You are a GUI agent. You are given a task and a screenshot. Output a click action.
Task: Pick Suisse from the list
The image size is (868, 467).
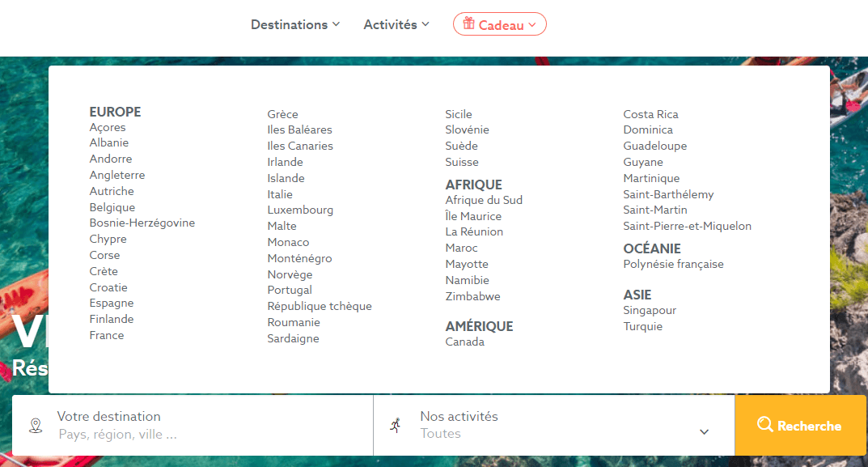462,163
